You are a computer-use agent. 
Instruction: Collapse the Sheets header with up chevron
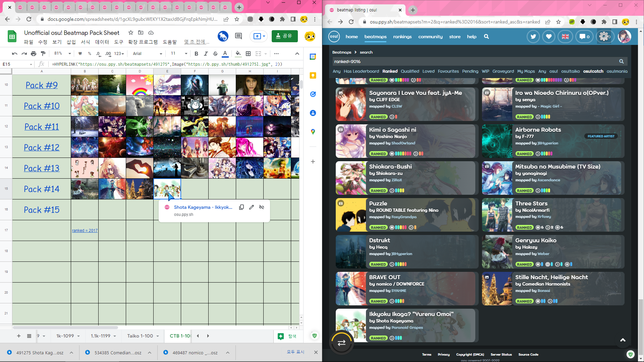coord(297,54)
